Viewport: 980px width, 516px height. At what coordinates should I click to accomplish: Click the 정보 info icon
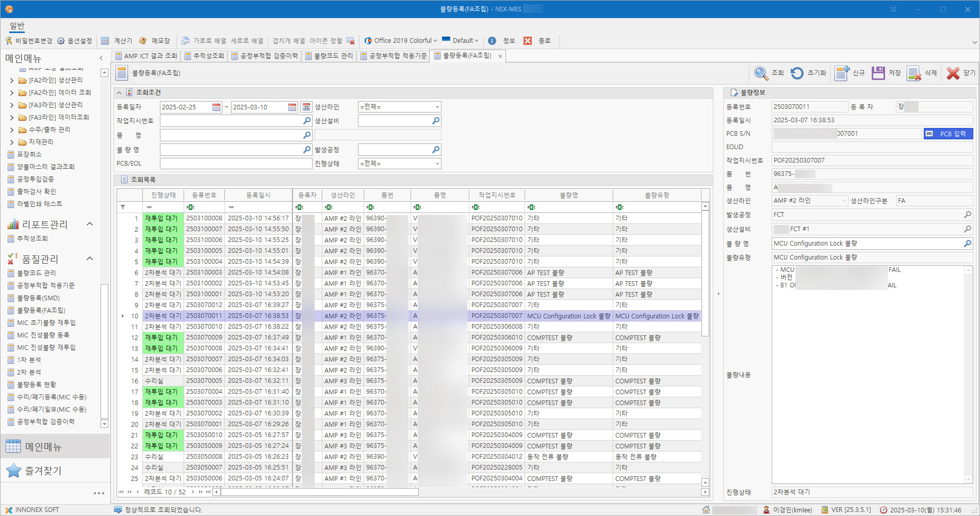(x=492, y=41)
